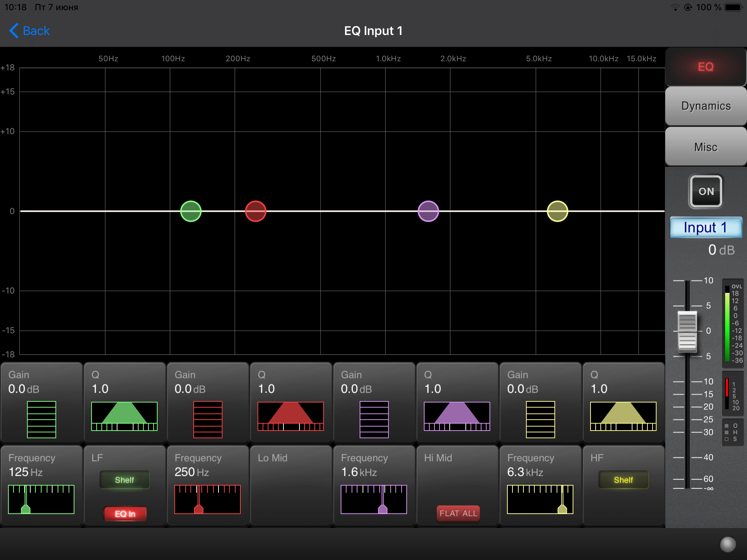Viewport: 747px width, 560px height.
Task: Tap the purple 1.6 kHz frequency slider
Action: (x=374, y=499)
